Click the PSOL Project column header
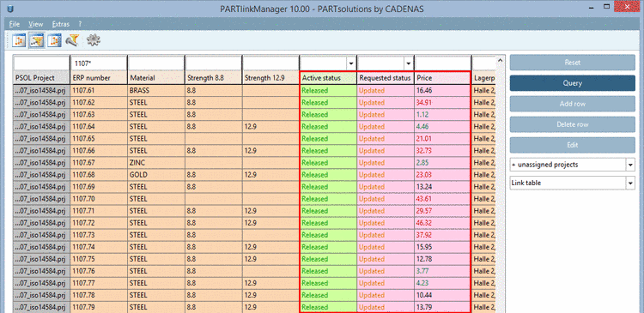The image size is (644, 313). (41, 78)
